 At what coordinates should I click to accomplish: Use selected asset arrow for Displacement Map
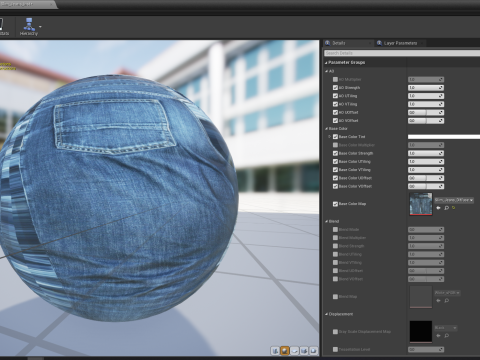coord(438,335)
